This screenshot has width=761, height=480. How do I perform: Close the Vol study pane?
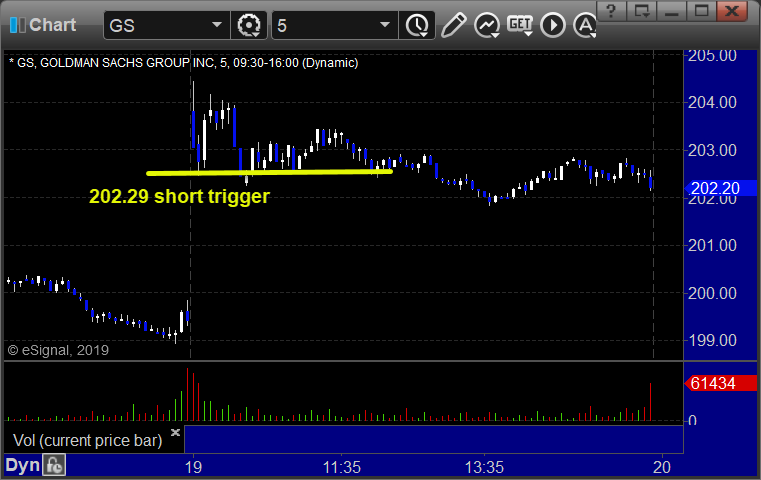(x=175, y=432)
